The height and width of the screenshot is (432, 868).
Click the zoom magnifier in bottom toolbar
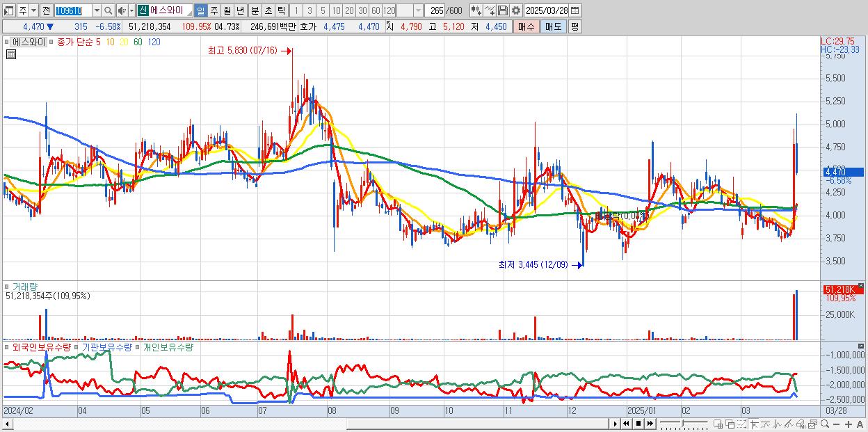pos(824,424)
